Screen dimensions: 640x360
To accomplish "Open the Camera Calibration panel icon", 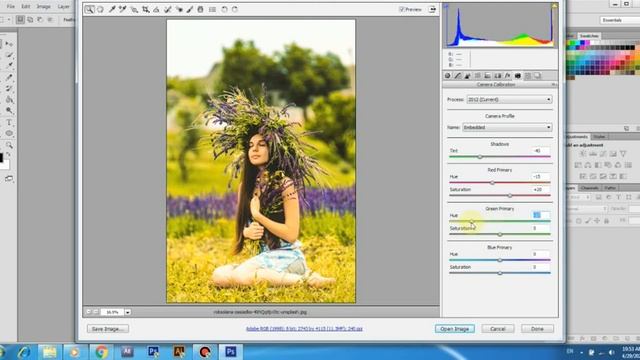I will pos(518,76).
